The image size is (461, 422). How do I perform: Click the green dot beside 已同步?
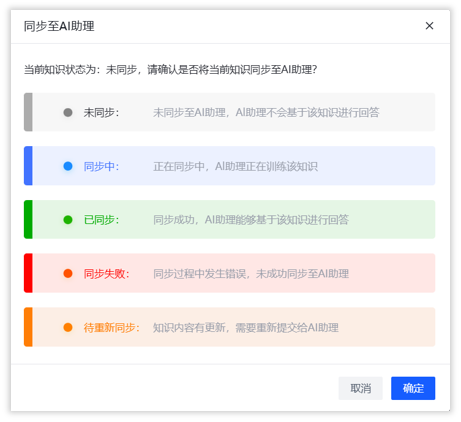pos(68,220)
